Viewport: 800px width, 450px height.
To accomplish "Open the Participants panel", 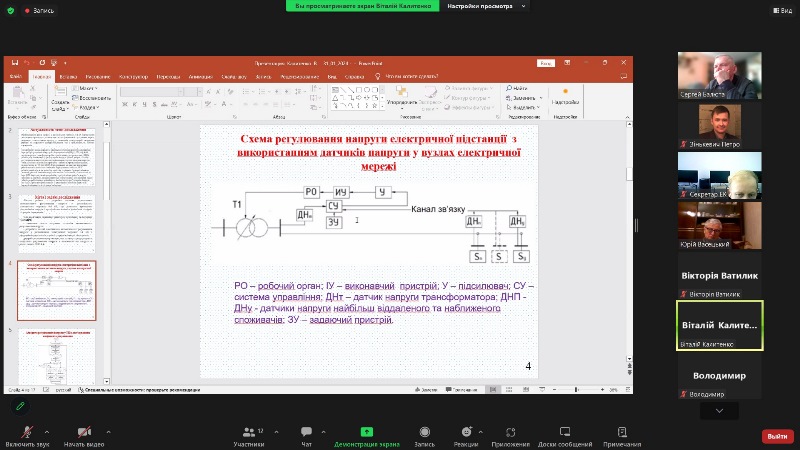I will pos(248,432).
